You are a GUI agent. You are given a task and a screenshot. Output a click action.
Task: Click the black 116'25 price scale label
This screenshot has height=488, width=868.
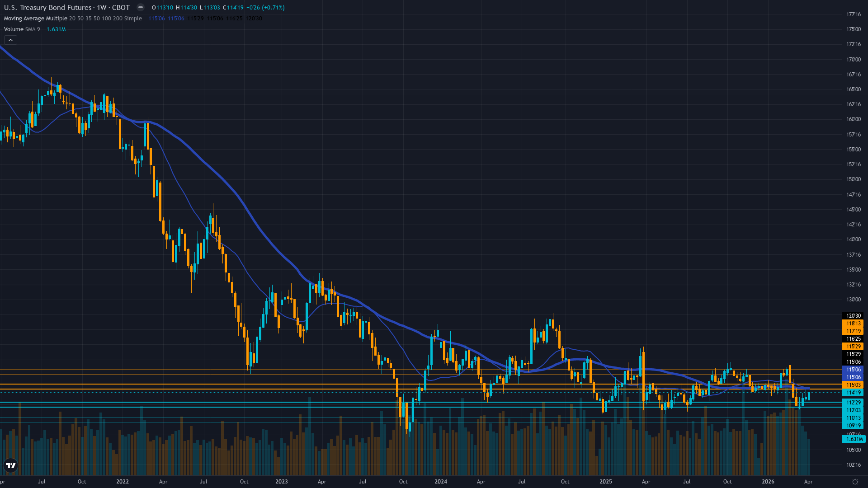tap(853, 339)
